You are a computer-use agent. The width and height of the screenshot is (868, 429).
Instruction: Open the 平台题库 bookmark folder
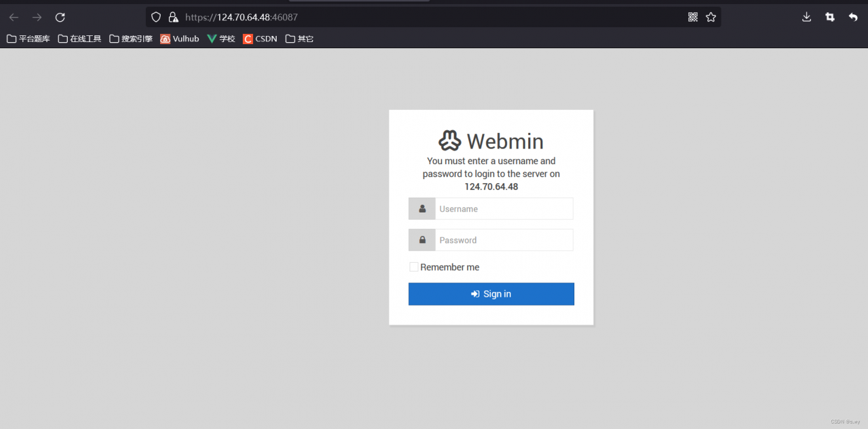(28, 39)
